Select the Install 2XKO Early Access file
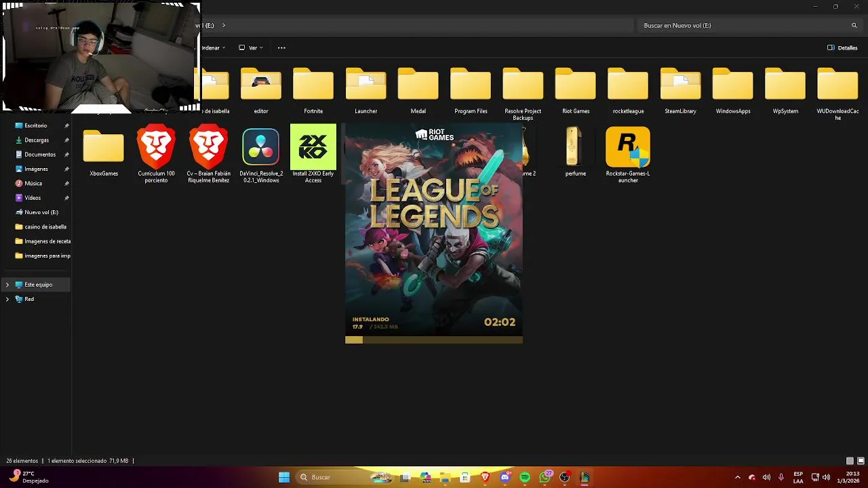Viewport: 868px width, 488px height. coord(313,155)
